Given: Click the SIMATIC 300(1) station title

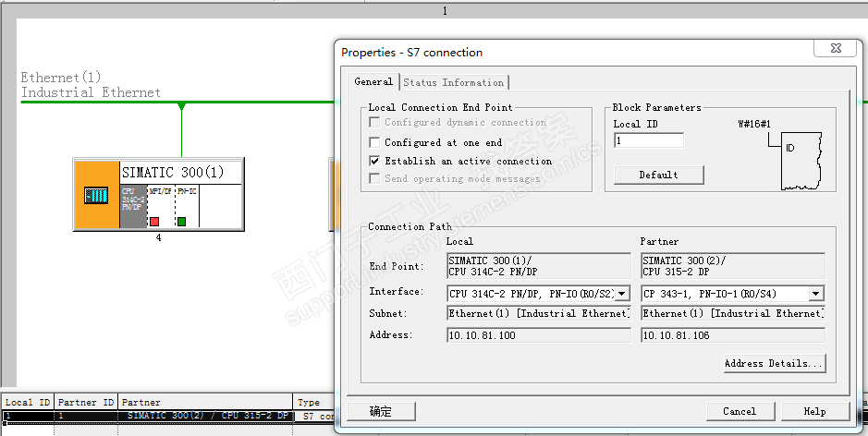Looking at the screenshot, I should pyautogui.click(x=173, y=173).
